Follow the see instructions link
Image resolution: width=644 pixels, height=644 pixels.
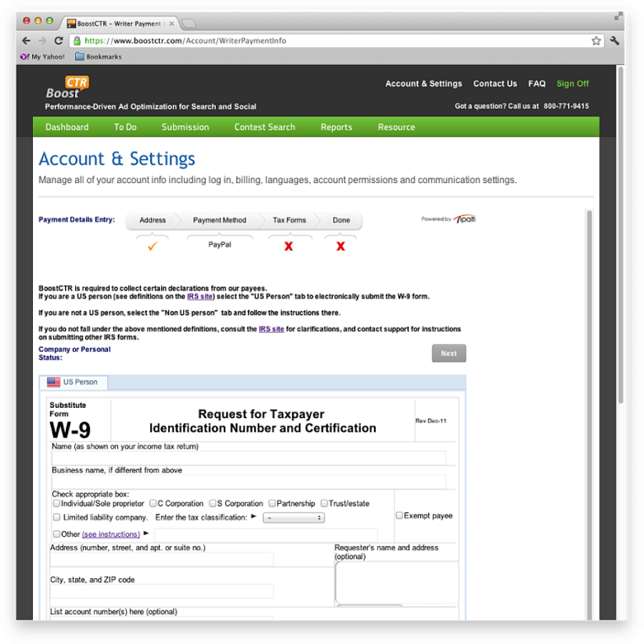coord(111,534)
